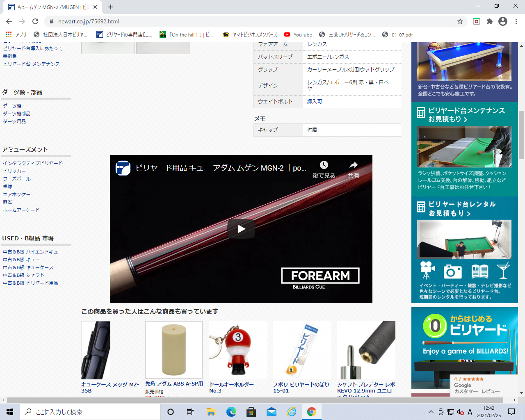The width and height of the screenshot is (525, 420).
Task: Open the channel avatar icon on video
Action: pos(123,168)
